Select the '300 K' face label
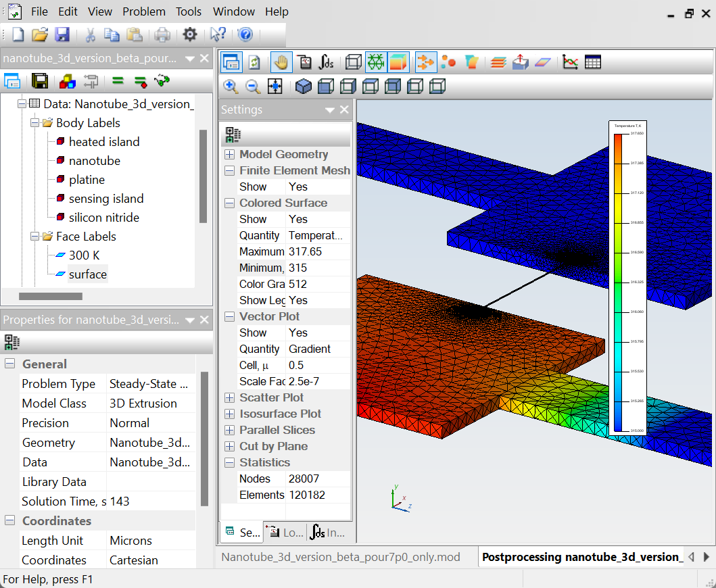 [84, 255]
